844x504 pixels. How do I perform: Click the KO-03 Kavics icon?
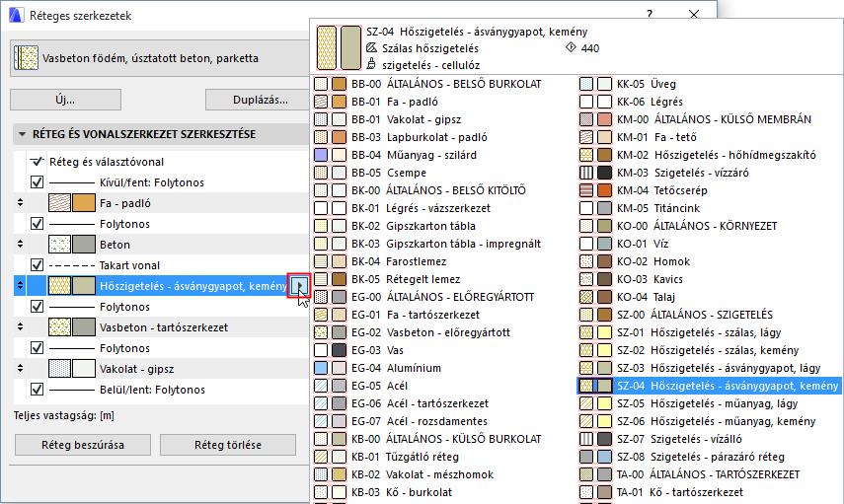[595, 279]
